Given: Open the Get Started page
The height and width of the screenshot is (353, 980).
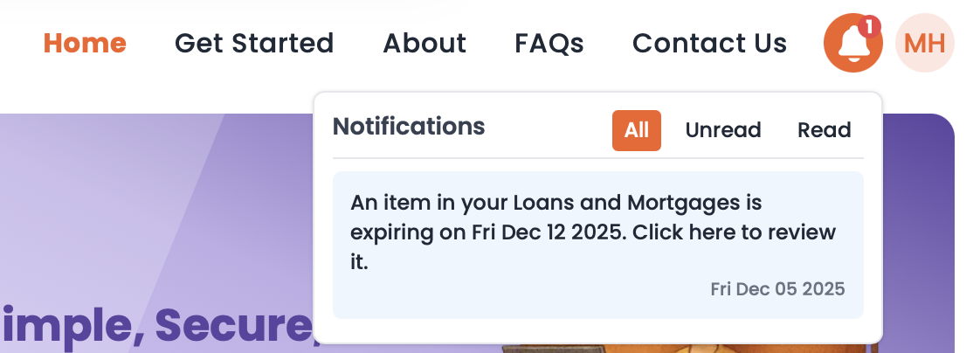Looking at the screenshot, I should coord(254,43).
